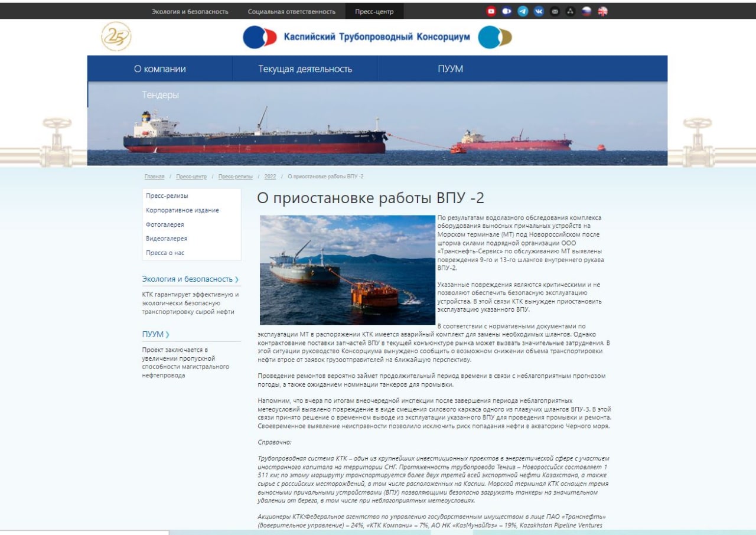Click breadcrumb text О приостановке работы ВПУ -2

click(325, 177)
